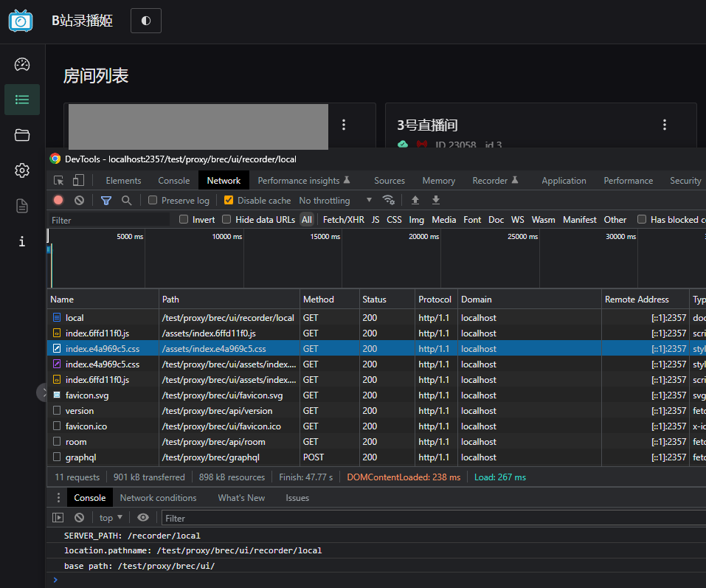Viewport: 706px width, 588px height.
Task: Open the folder icon in left sidebar
Action: pos(22,135)
